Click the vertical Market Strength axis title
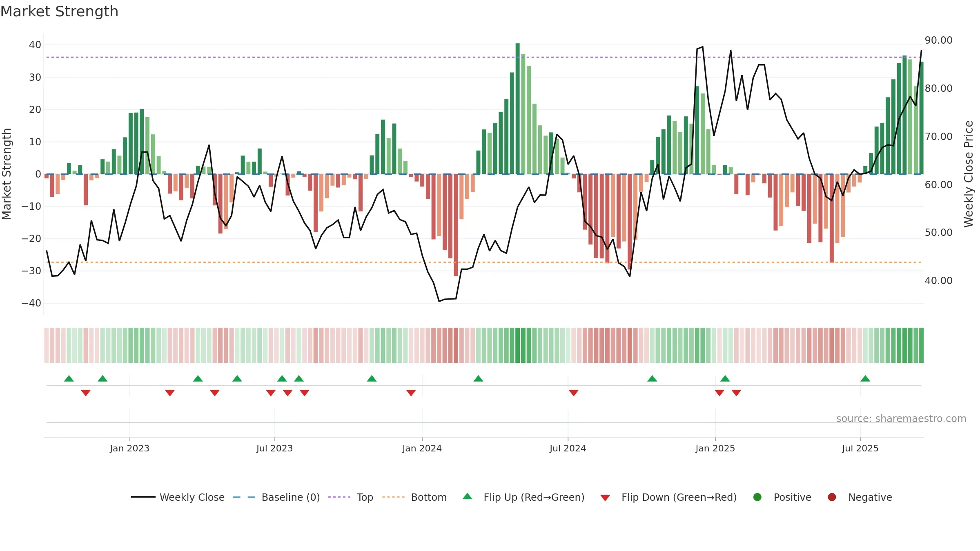This screenshot has width=980, height=551. 7,174
